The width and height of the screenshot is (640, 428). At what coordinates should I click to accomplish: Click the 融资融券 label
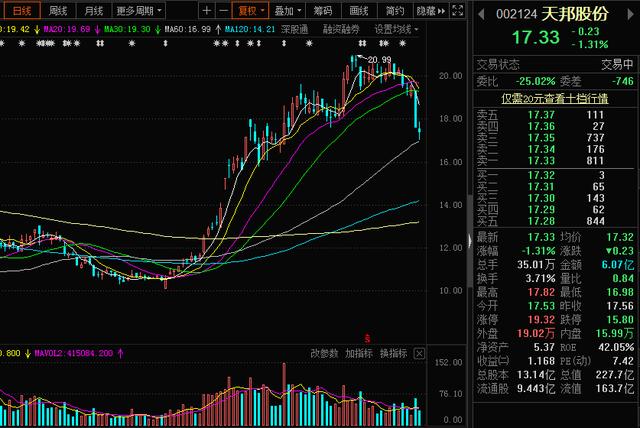(x=341, y=29)
